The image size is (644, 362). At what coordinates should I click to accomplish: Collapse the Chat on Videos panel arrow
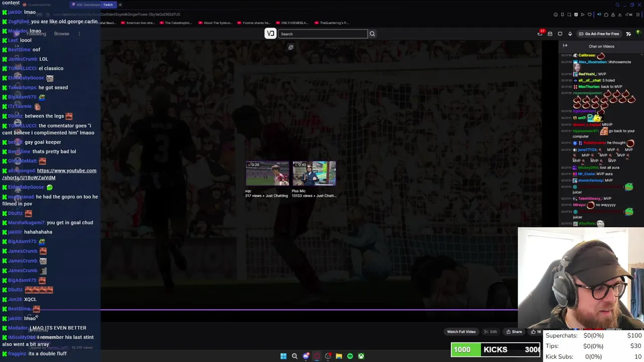point(565,46)
